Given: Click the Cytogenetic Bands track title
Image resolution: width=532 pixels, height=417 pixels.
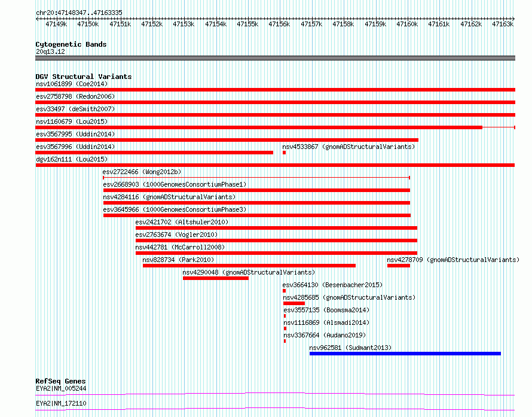Looking at the screenshot, I should click(71, 44).
